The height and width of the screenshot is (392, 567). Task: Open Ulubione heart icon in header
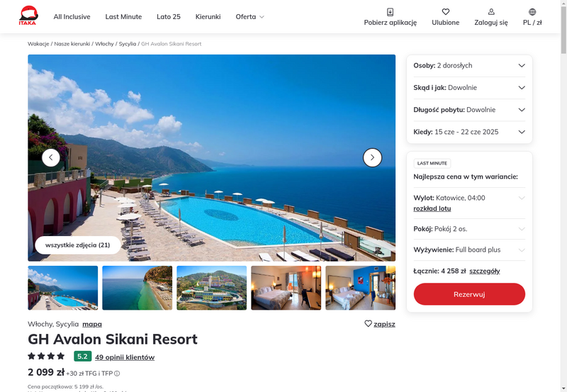coord(446,12)
